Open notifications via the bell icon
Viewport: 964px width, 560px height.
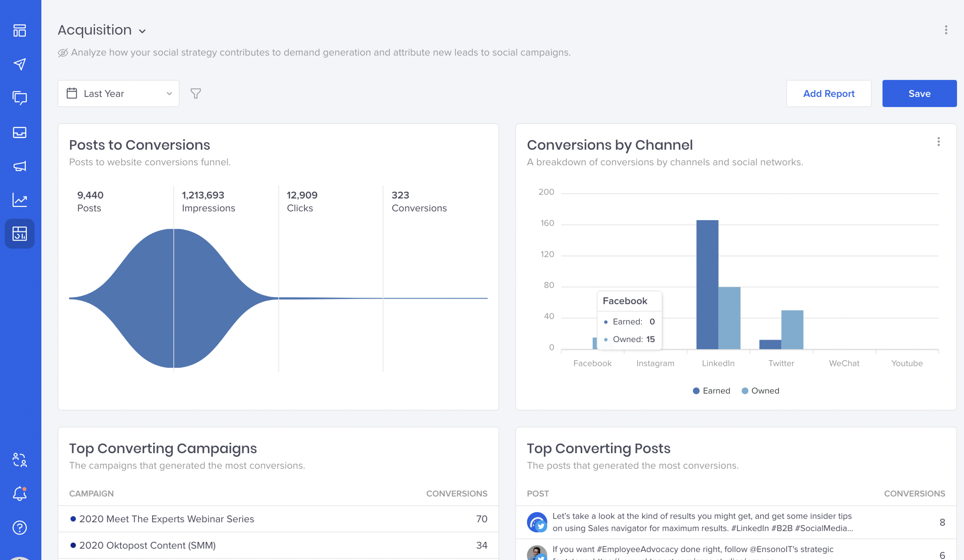19,494
